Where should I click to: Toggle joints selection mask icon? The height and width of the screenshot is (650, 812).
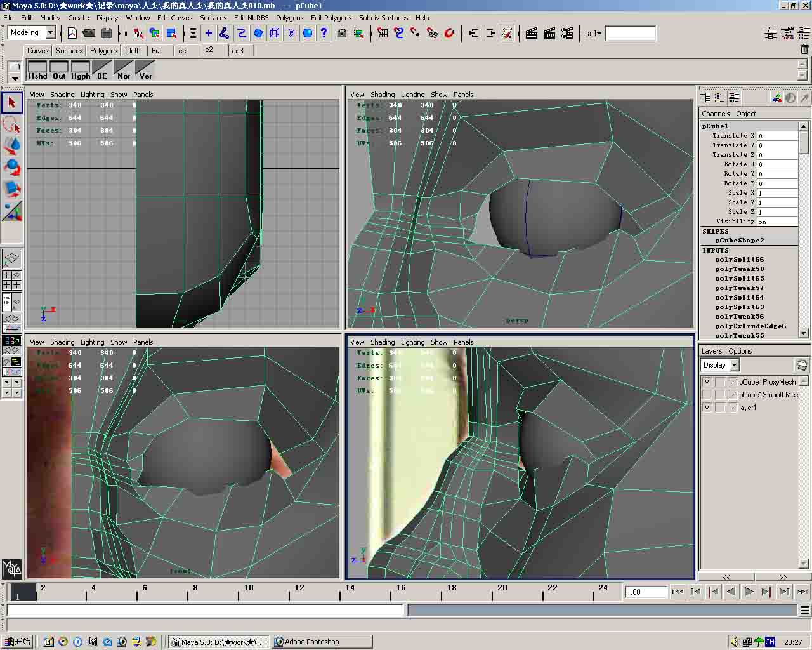[x=224, y=33]
